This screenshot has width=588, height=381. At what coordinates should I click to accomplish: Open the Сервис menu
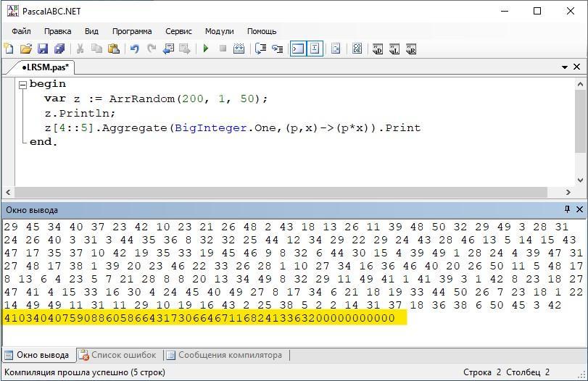178,31
